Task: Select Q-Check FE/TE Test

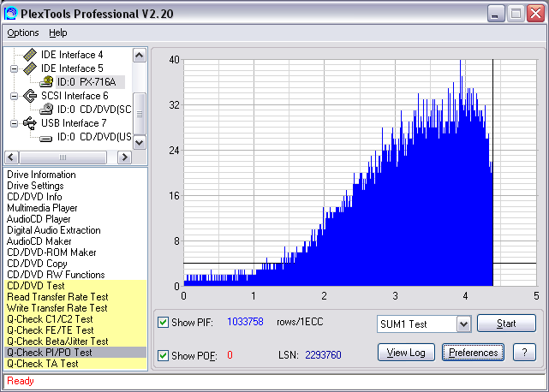Action: click(75, 330)
